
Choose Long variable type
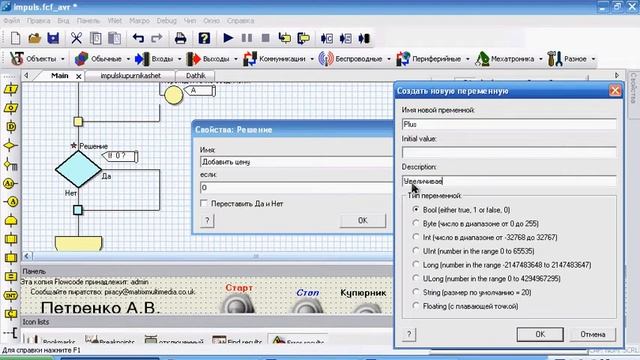(x=416, y=264)
